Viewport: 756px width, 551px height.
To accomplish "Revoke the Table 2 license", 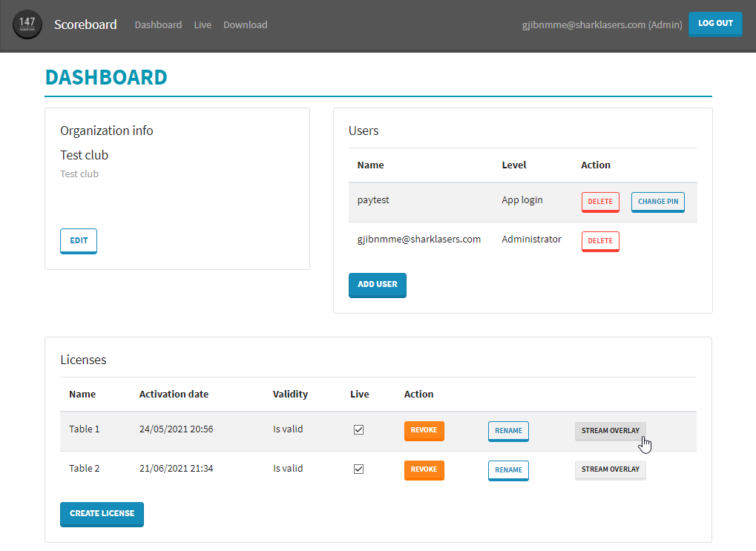I will point(424,469).
